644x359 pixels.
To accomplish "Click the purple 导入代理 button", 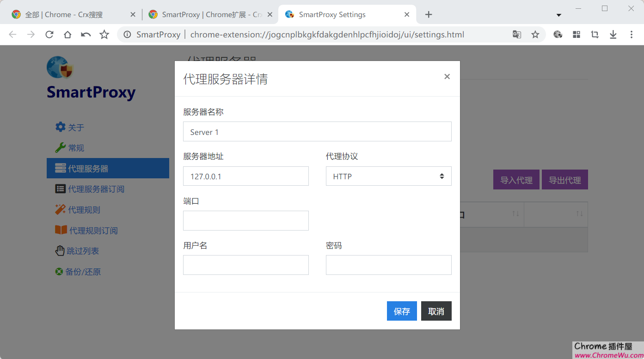I will coord(516,180).
